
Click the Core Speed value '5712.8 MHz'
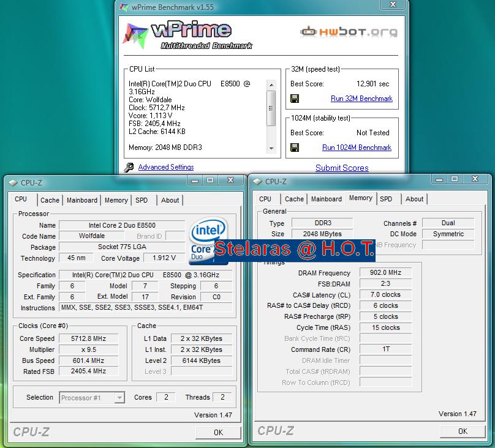(x=88, y=338)
